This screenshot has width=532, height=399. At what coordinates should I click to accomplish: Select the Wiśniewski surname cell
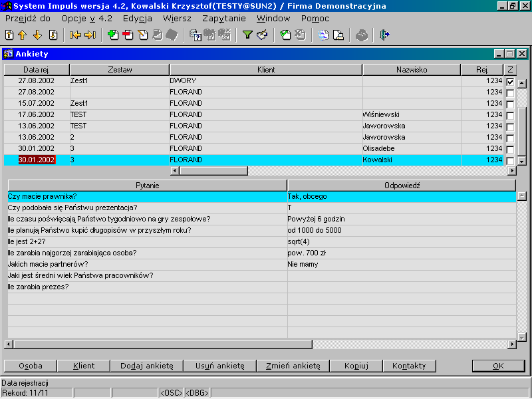[x=412, y=114]
